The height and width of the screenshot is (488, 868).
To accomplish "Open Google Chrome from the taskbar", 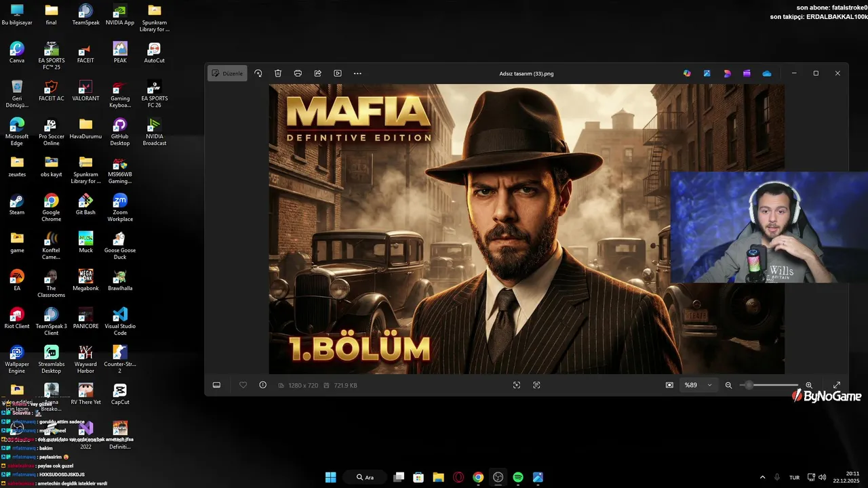I will (x=478, y=477).
